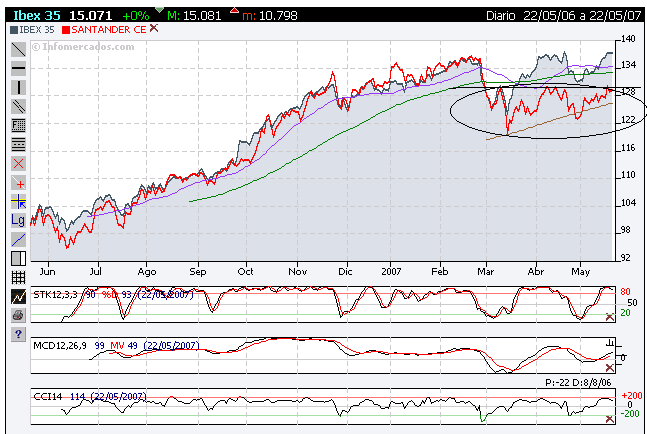Open the indicators chart icon
The height and width of the screenshot is (434, 647).
click(18, 297)
